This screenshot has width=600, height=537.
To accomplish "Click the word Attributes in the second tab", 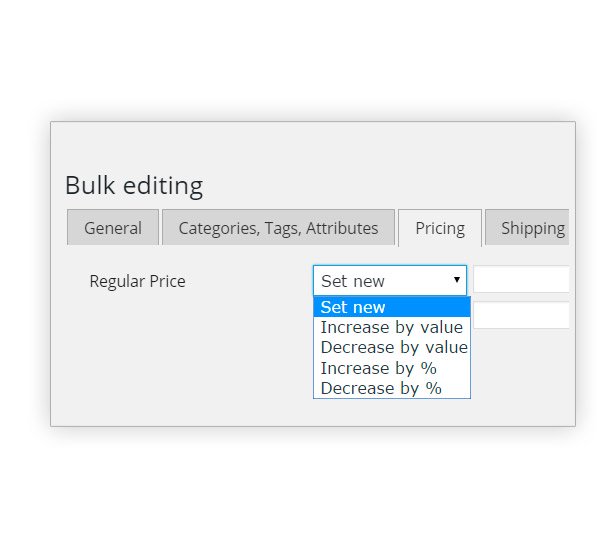I will (342, 228).
